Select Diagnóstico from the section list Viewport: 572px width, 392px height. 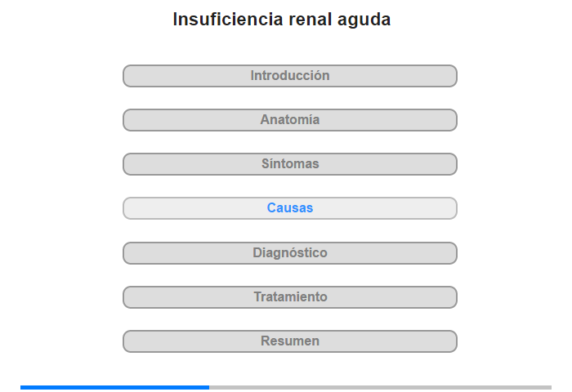pos(289,253)
